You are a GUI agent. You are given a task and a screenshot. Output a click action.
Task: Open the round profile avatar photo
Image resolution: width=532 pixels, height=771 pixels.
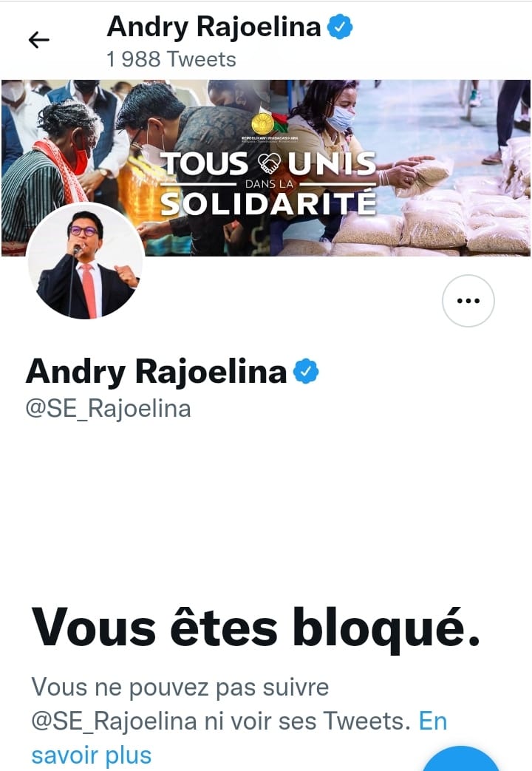(86, 261)
